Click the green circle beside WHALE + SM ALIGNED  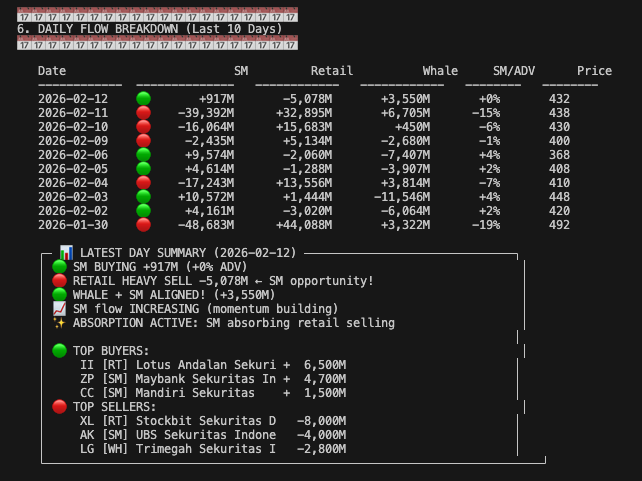[x=59, y=295]
